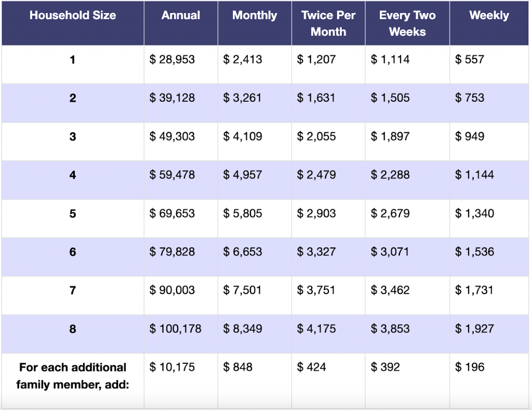Select the monthly value $3,261
This screenshot has height=410, width=532.
point(243,98)
